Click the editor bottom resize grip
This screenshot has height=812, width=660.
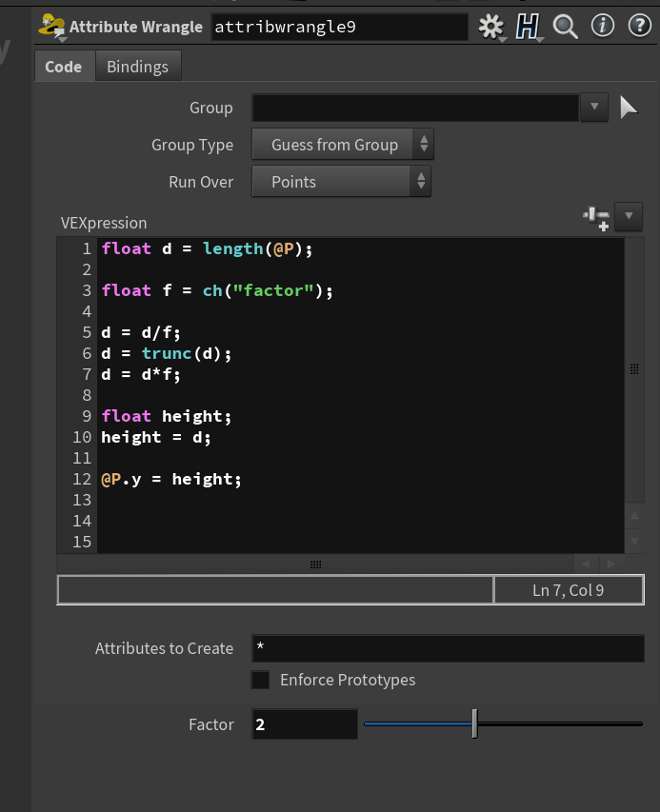tap(315, 564)
